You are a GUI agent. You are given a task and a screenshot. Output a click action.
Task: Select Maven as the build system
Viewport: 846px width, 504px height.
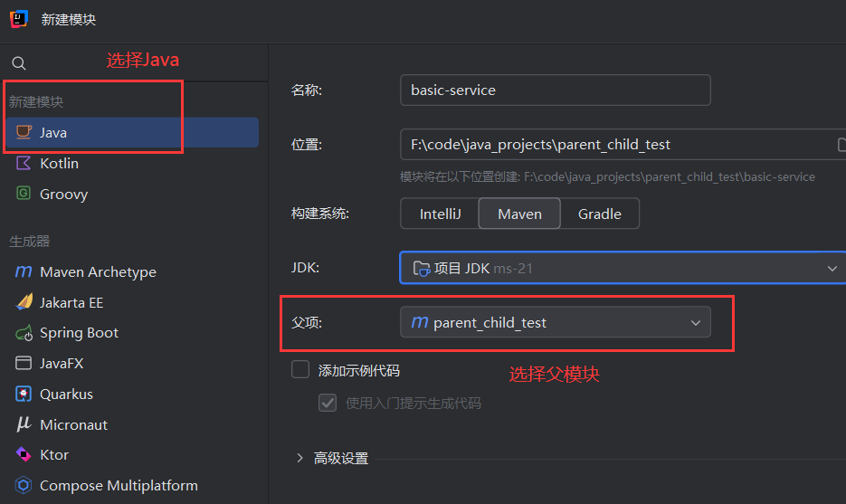(x=519, y=214)
